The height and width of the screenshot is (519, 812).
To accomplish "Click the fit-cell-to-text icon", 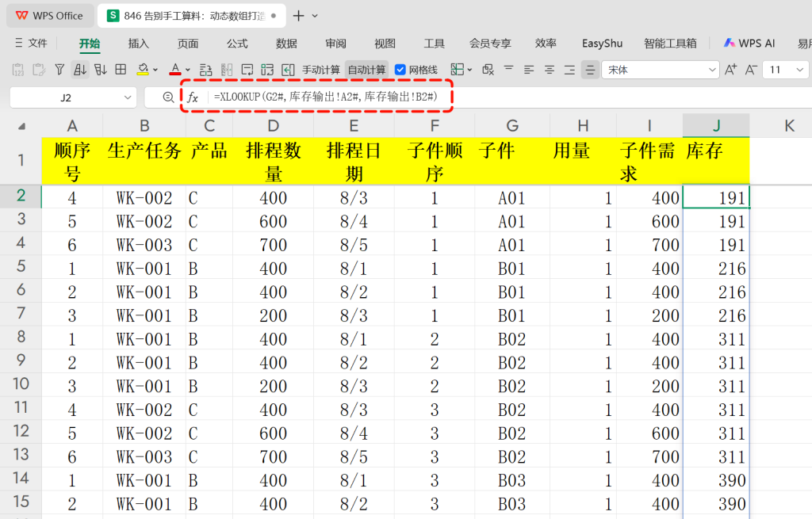I will click(247, 70).
